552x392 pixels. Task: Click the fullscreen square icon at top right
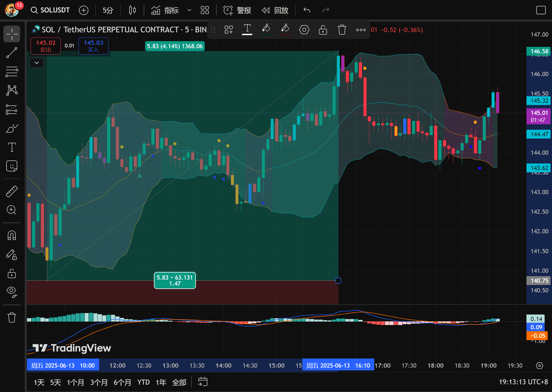pos(541,10)
